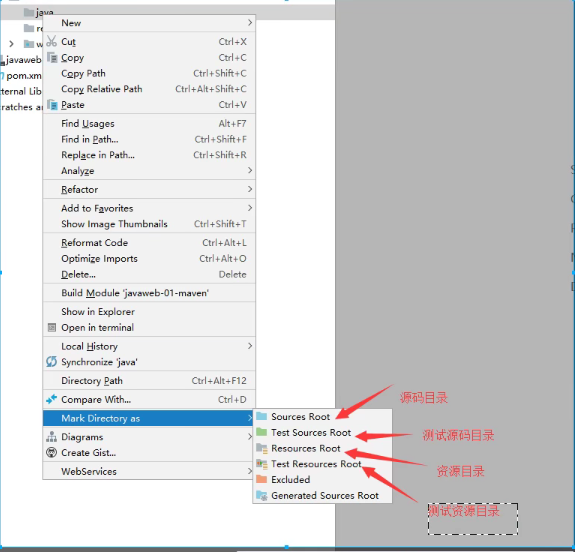Select Copy Relative Path
Screen dimensions: 575x552
pos(149,89)
